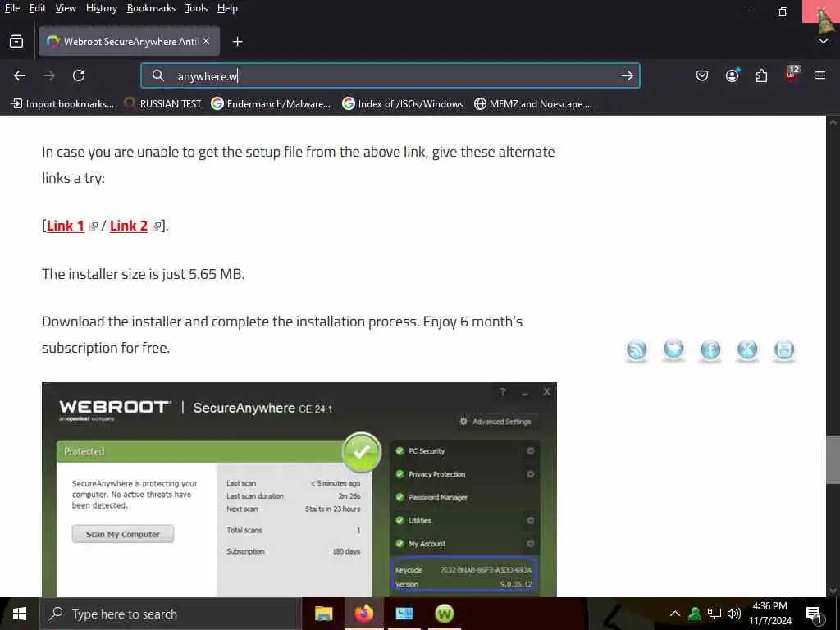Screen dimensions: 840x630
Task: Open the File menu
Action: 11,8
